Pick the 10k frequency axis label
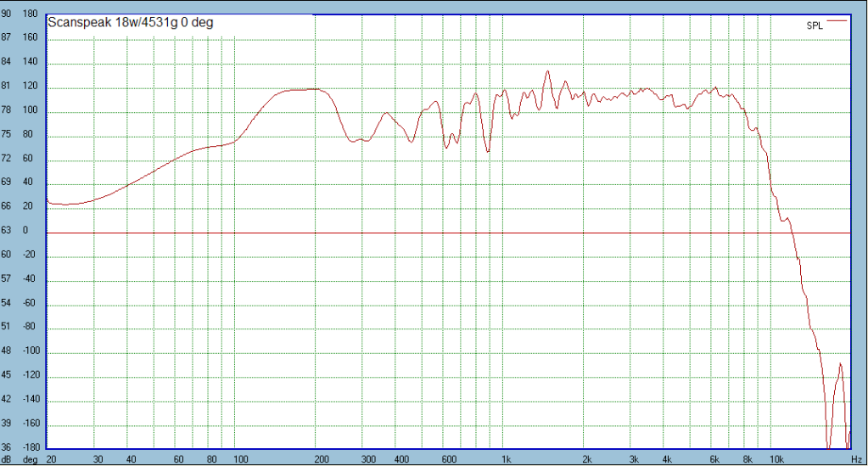 coord(776,459)
